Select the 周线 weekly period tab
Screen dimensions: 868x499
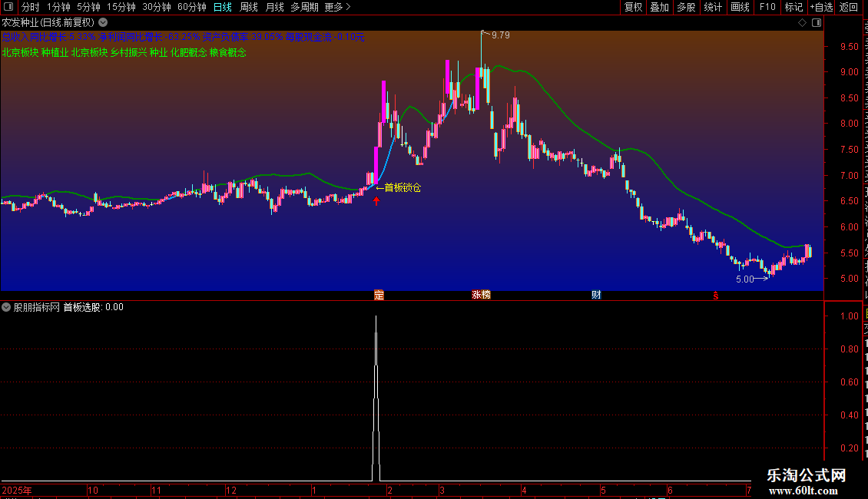click(249, 7)
